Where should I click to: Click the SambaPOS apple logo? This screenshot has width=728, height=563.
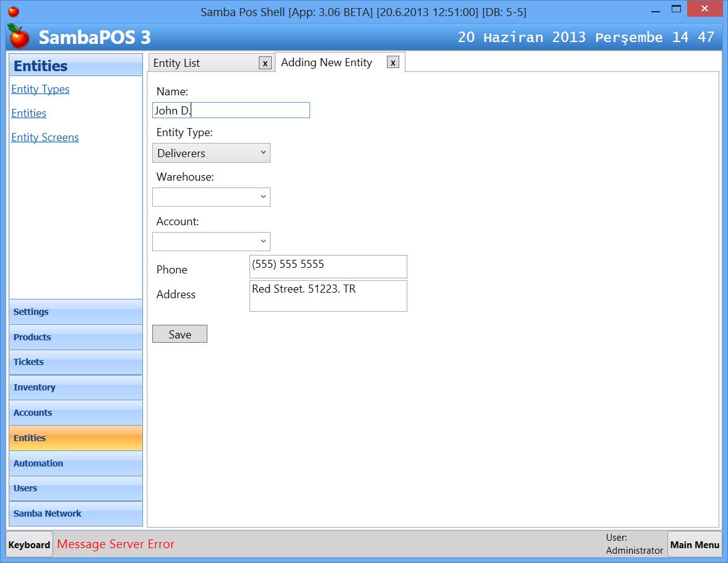coord(18,37)
